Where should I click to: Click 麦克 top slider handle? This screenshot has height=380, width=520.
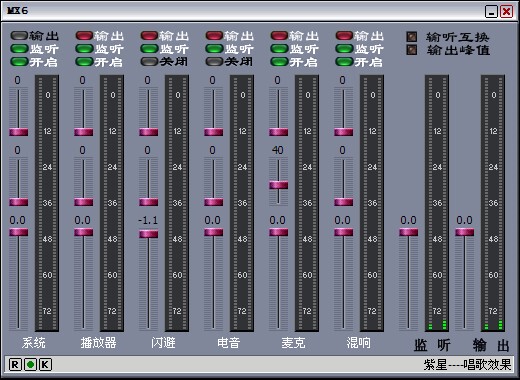tap(279, 132)
